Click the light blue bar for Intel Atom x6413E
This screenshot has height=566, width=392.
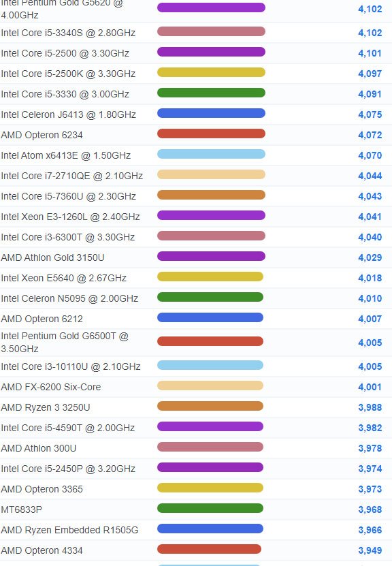click(211, 154)
